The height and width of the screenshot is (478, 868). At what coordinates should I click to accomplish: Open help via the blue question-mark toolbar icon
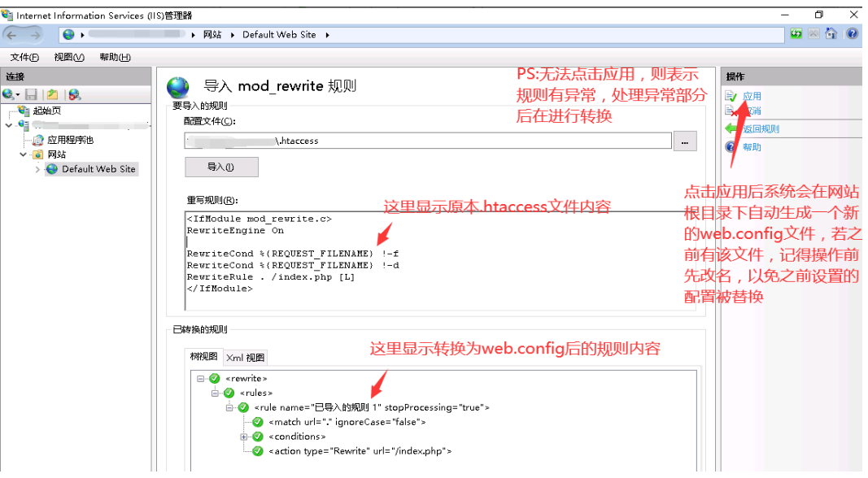(x=851, y=34)
